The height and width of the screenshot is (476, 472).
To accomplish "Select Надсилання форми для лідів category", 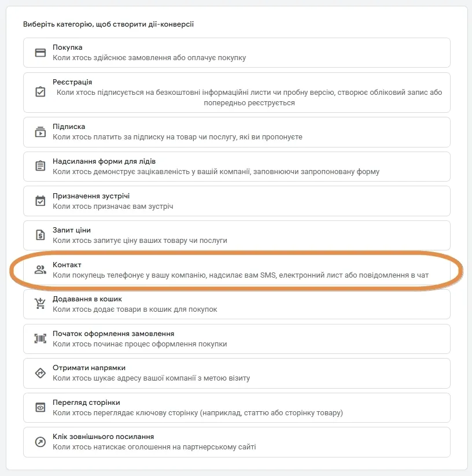I will click(237, 167).
